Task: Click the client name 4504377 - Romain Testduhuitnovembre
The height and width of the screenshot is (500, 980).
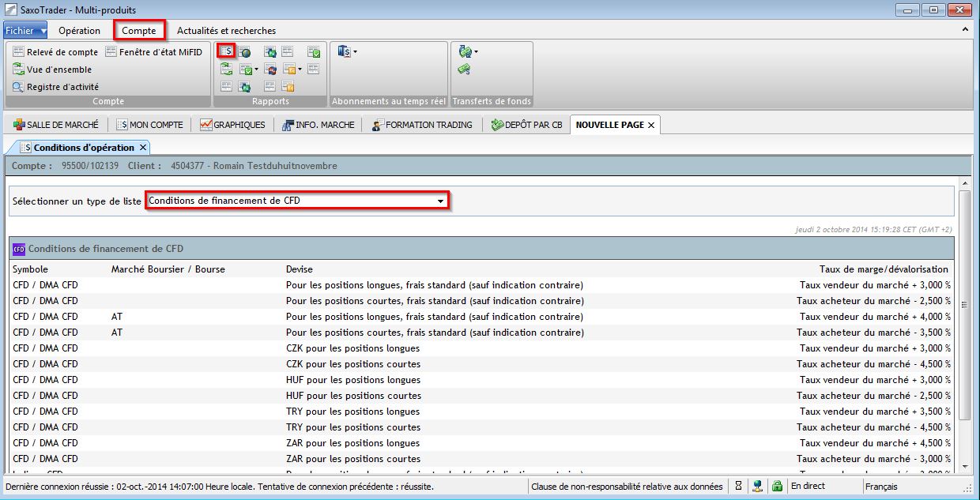Action: coord(254,166)
